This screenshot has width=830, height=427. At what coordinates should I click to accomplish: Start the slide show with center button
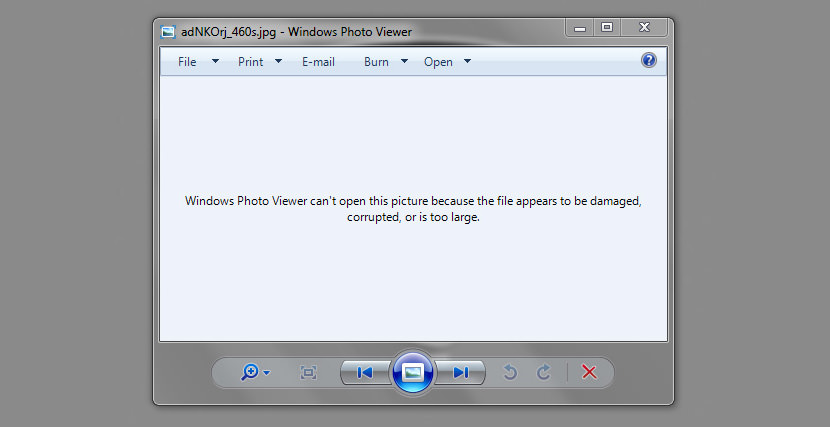click(x=412, y=373)
